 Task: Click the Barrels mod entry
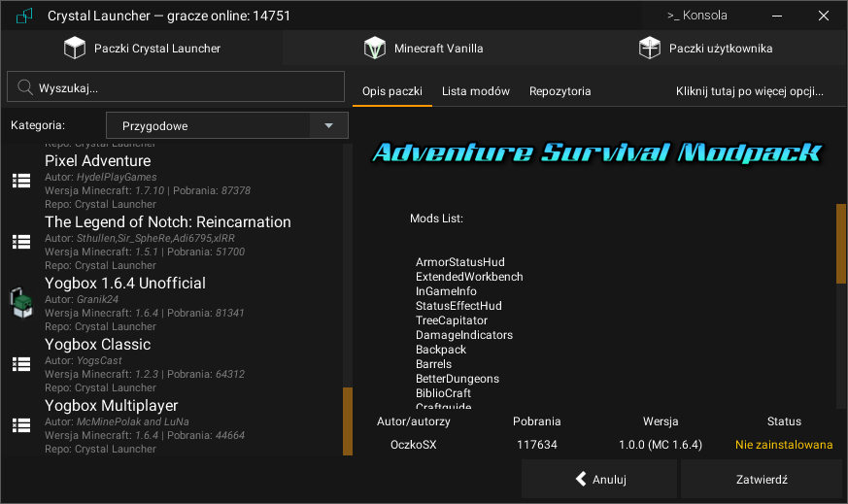tap(434, 364)
